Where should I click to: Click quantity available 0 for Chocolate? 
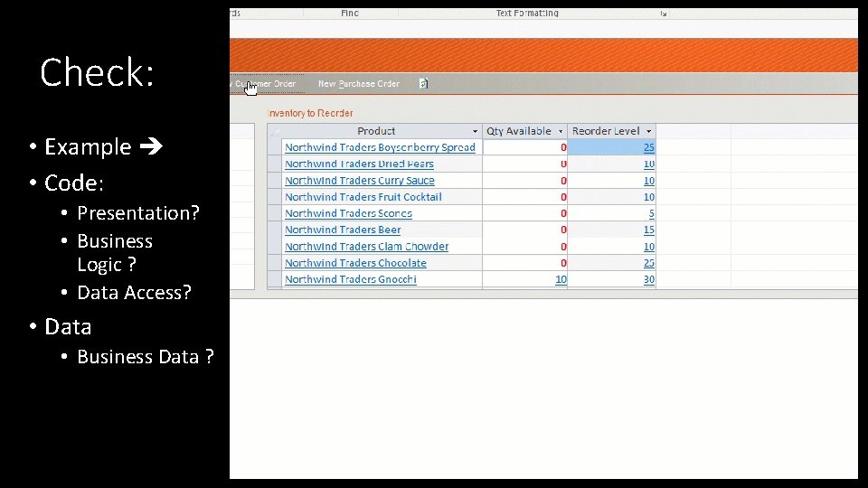563,263
